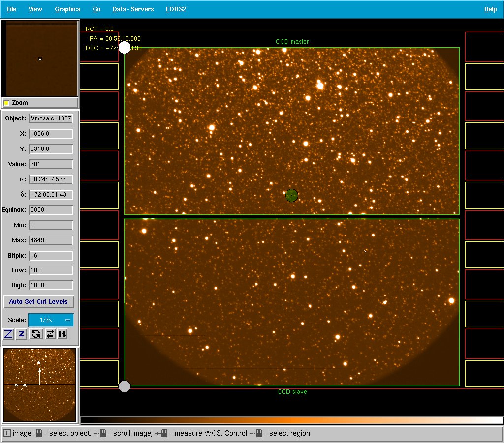Click the pan window thumbnail with compass arrows
Screen dimensions: 504x443
[x=39, y=385]
